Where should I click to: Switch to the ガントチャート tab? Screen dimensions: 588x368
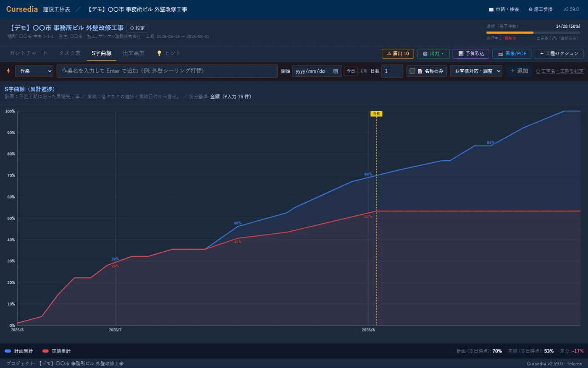(29, 53)
